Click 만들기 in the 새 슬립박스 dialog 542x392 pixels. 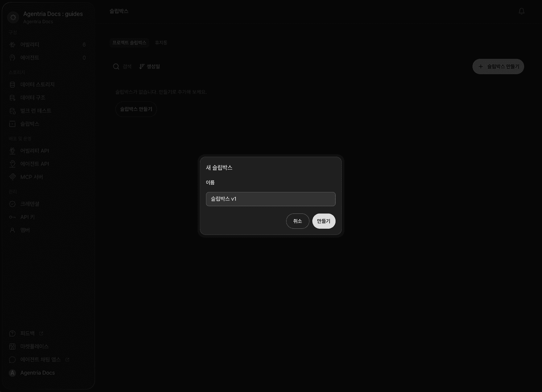click(324, 221)
